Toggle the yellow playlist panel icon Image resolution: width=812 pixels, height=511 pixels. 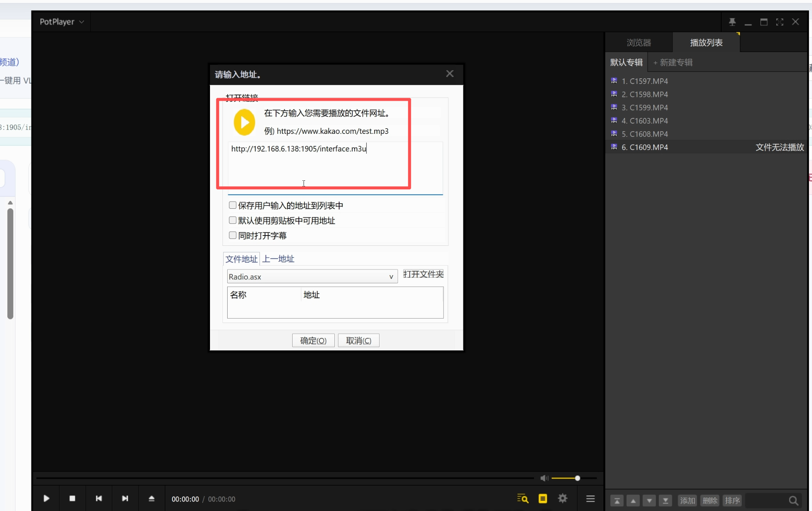pyautogui.click(x=543, y=499)
